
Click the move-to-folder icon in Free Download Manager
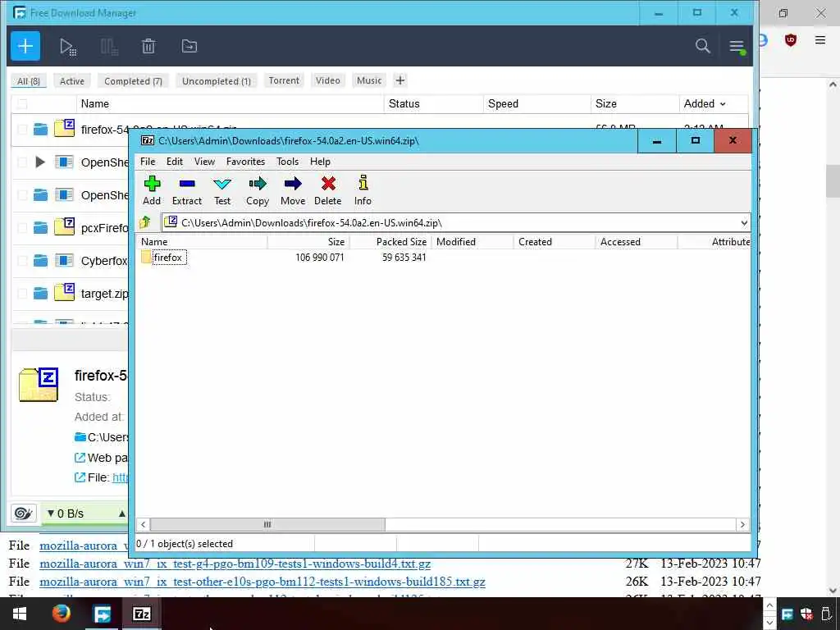click(189, 47)
